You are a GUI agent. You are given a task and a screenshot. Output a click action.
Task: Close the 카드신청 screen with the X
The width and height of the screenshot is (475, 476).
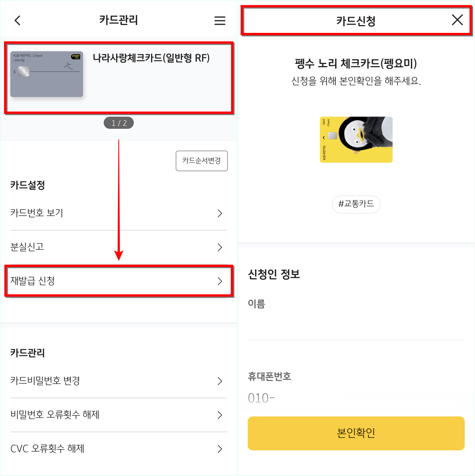point(457,20)
